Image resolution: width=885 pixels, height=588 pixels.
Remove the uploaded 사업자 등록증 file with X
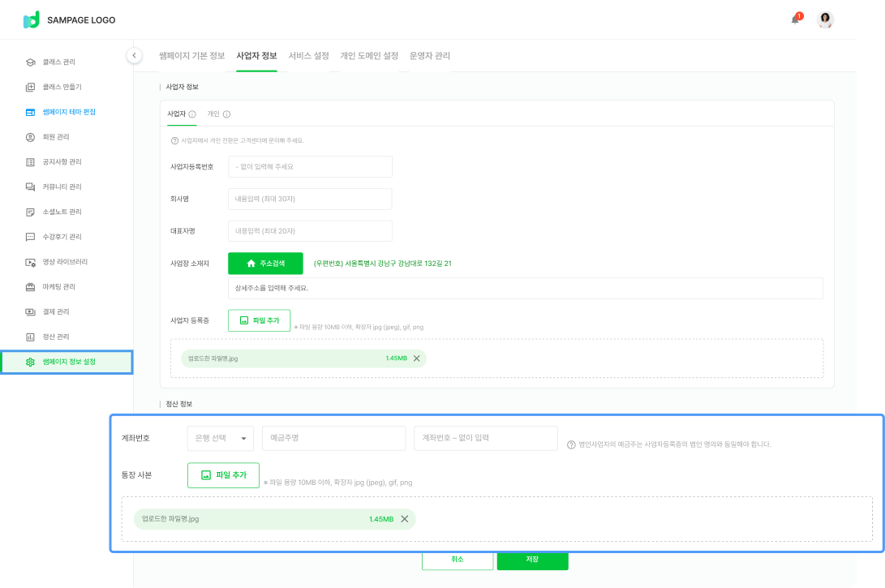(416, 358)
